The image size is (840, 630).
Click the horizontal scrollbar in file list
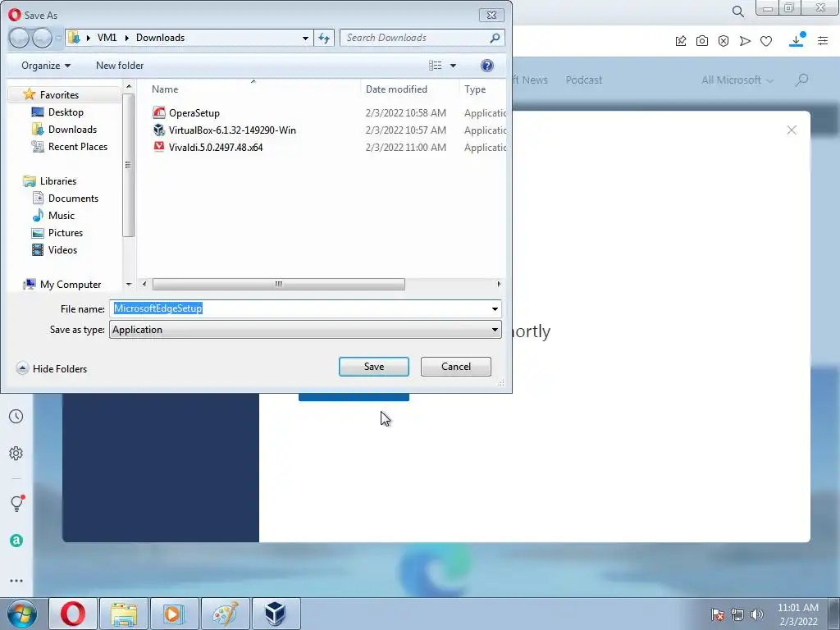click(279, 284)
